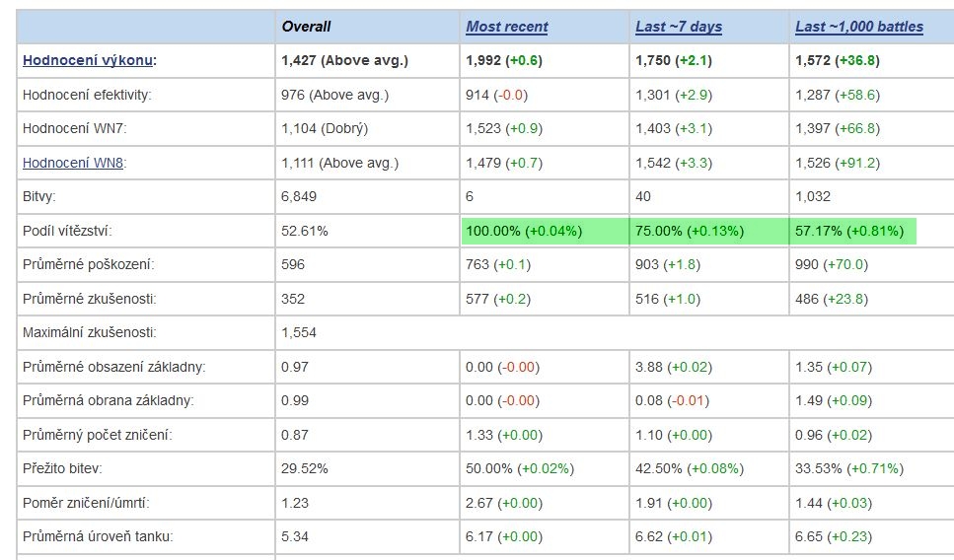Select the Hodnocení WN7 row label
This screenshot has width=954, height=560.
75,128
